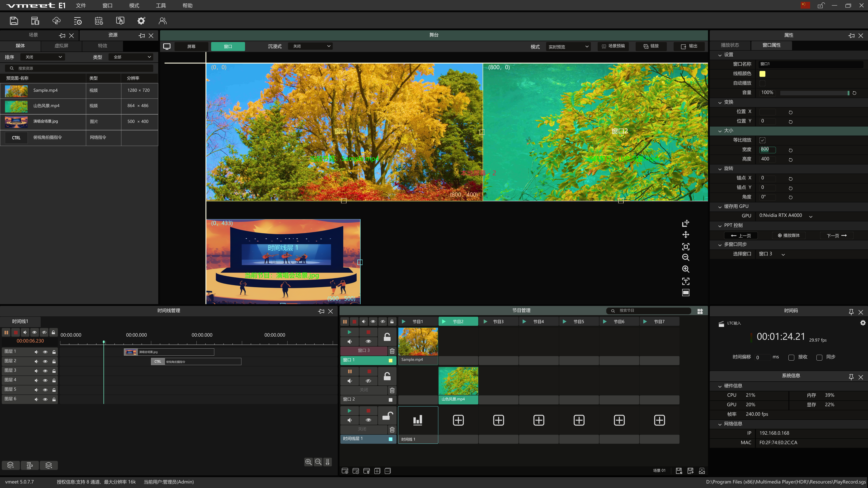The width and height of the screenshot is (868, 488).
Task: Click the add layer icon below timeline
Action: coord(10,465)
